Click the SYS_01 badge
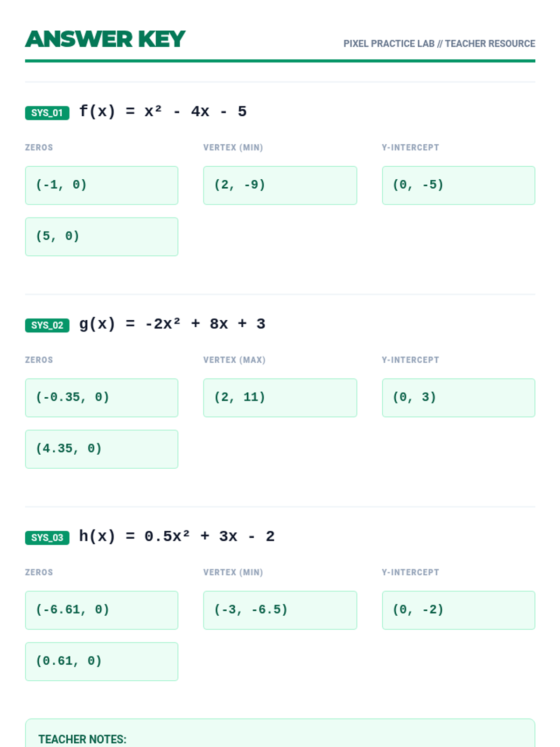Image resolution: width=560 pixels, height=747 pixels. 47,113
